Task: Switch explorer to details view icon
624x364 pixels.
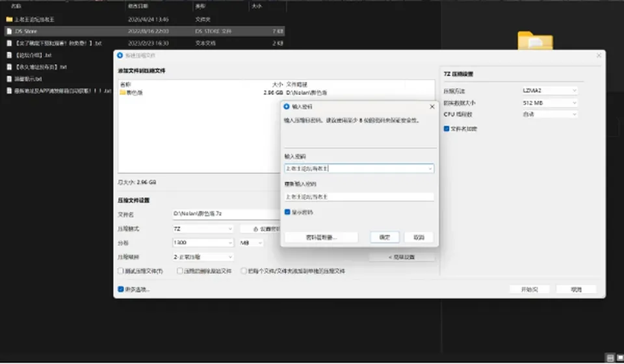Action: tap(610, 357)
